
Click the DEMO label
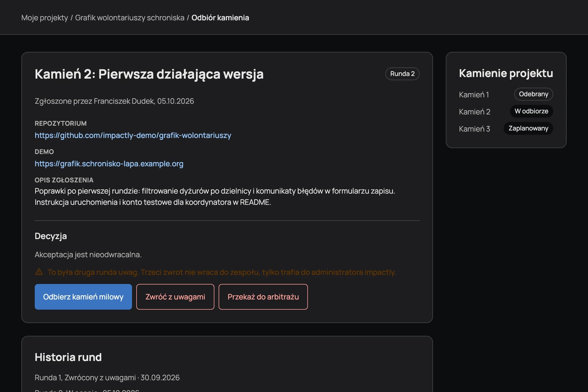tap(44, 152)
